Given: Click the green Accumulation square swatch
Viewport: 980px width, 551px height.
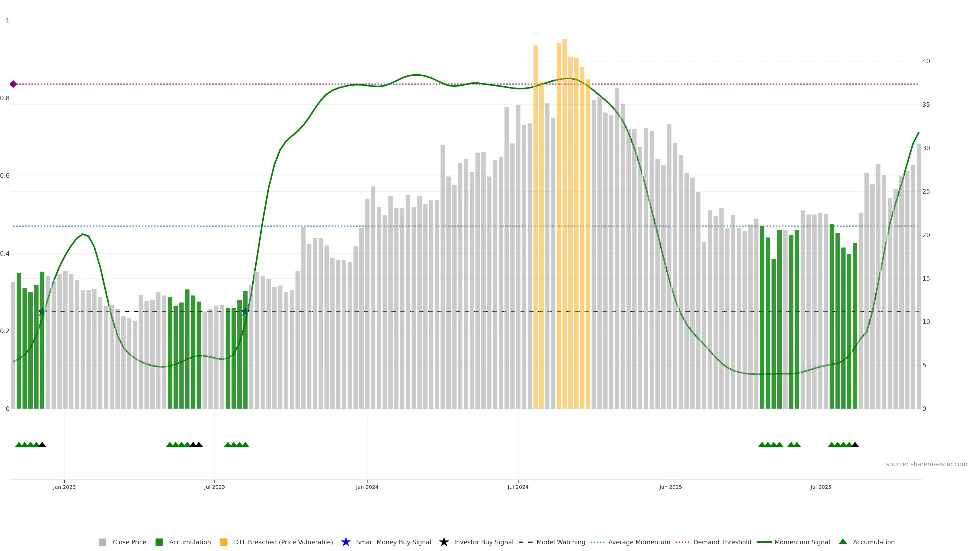Looking at the screenshot, I should (159, 542).
